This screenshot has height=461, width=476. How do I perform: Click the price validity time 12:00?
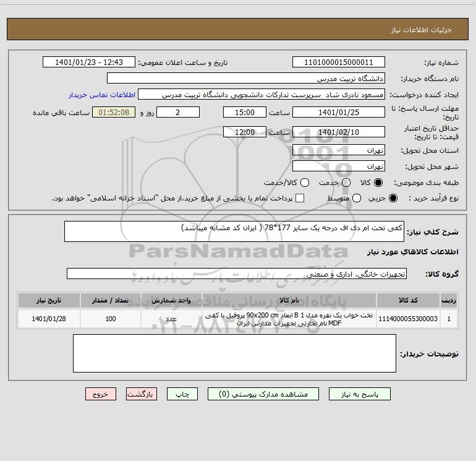point(245,132)
